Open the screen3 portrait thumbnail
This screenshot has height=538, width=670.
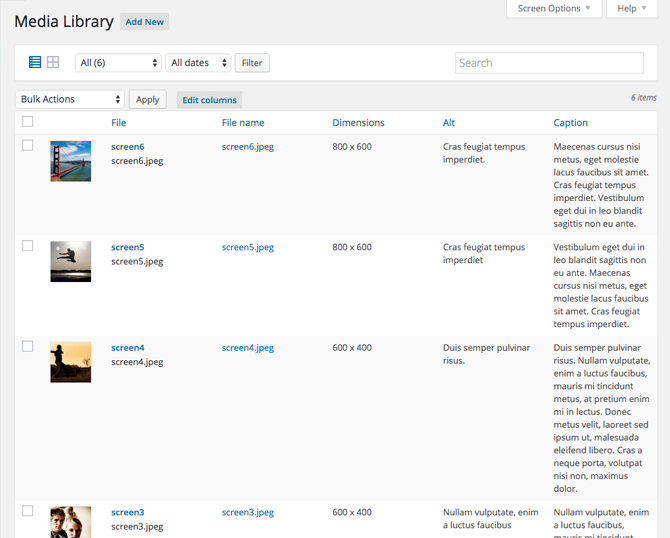[71, 522]
